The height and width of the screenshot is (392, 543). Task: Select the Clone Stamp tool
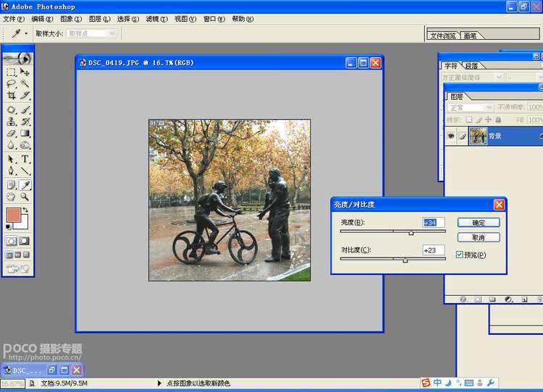coord(11,122)
